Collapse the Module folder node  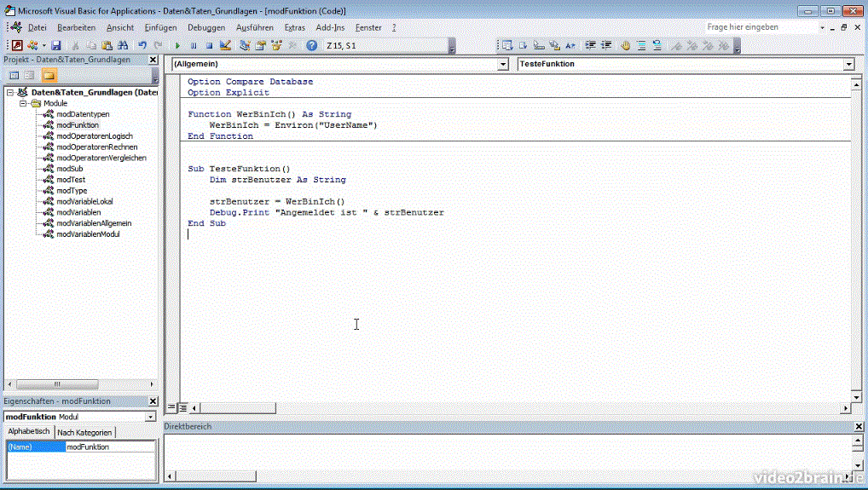pos(23,103)
